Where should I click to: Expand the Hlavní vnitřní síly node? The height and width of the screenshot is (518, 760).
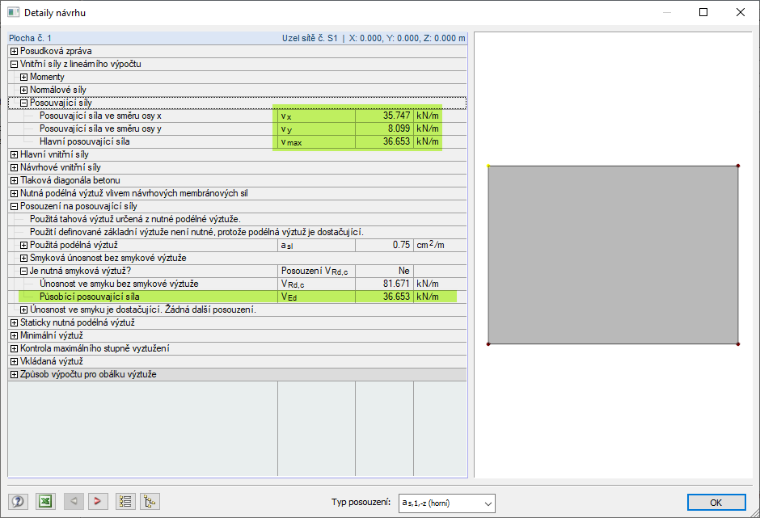(x=14, y=155)
